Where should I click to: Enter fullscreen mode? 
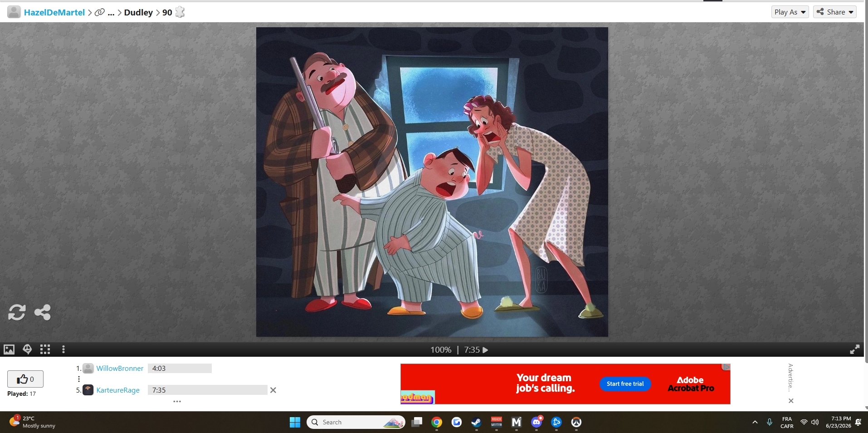click(x=854, y=349)
